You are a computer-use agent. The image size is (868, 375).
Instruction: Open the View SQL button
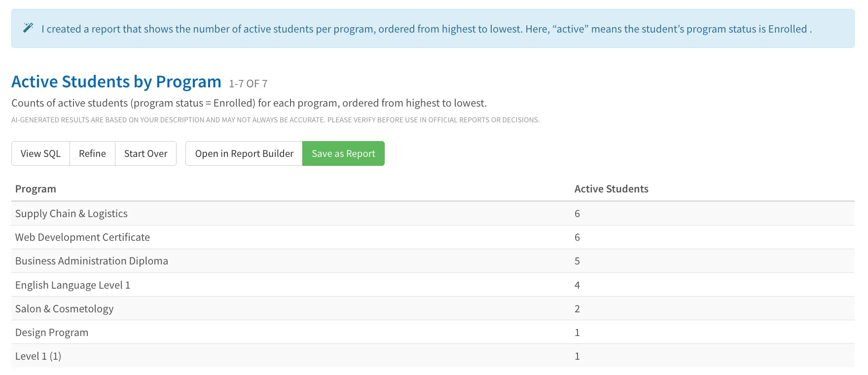[40, 153]
